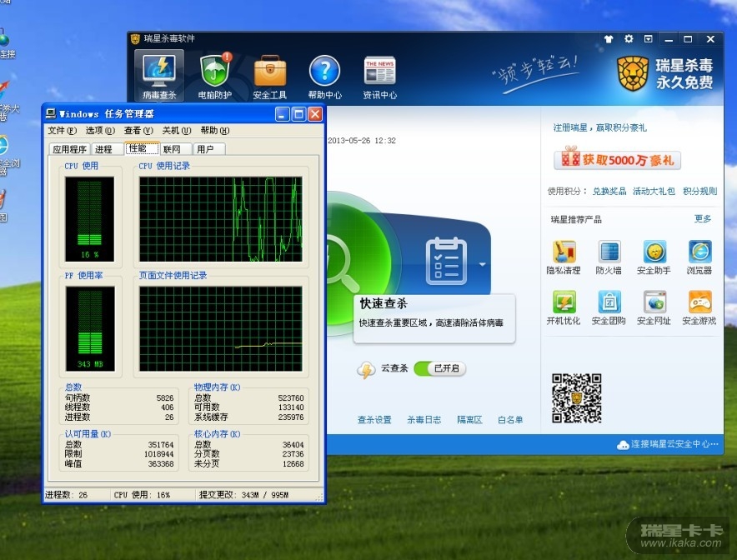The width and height of the screenshot is (737, 560).
Task: Launch 浏览器 browser product
Action: [x=699, y=257]
